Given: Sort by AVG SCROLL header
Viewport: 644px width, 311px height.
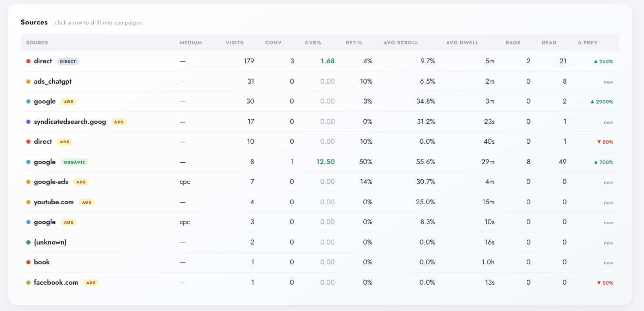Looking at the screenshot, I should pos(401,43).
